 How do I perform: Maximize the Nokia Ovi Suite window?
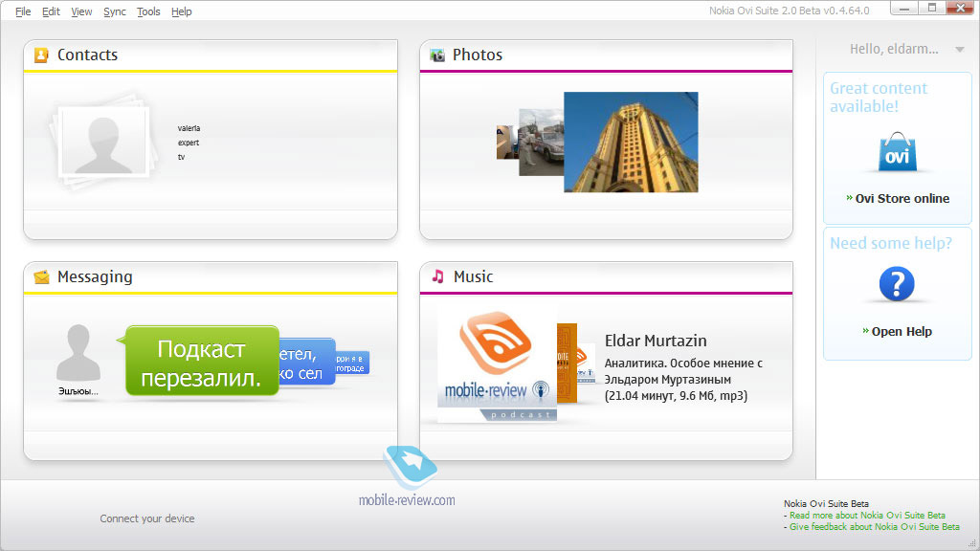(932, 8)
